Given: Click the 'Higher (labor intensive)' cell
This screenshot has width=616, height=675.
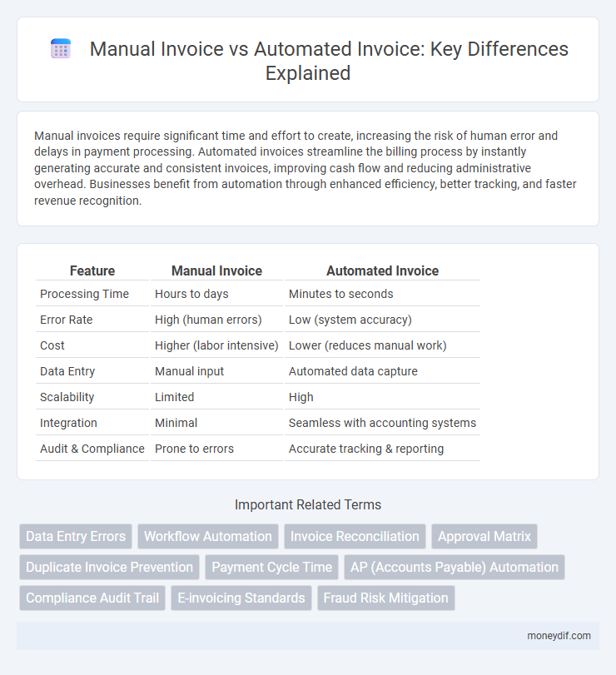Looking at the screenshot, I should coord(216,345).
